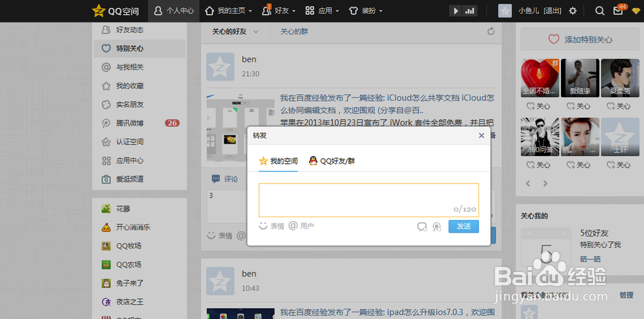Open the 爱随缘 friend thumbnail

tap(580, 78)
